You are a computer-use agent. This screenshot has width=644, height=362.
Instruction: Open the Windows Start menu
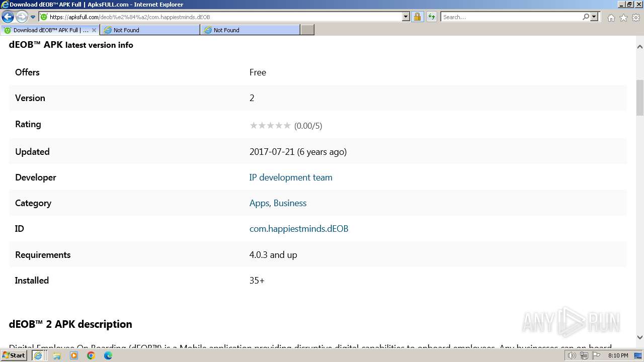pos(14,355)
